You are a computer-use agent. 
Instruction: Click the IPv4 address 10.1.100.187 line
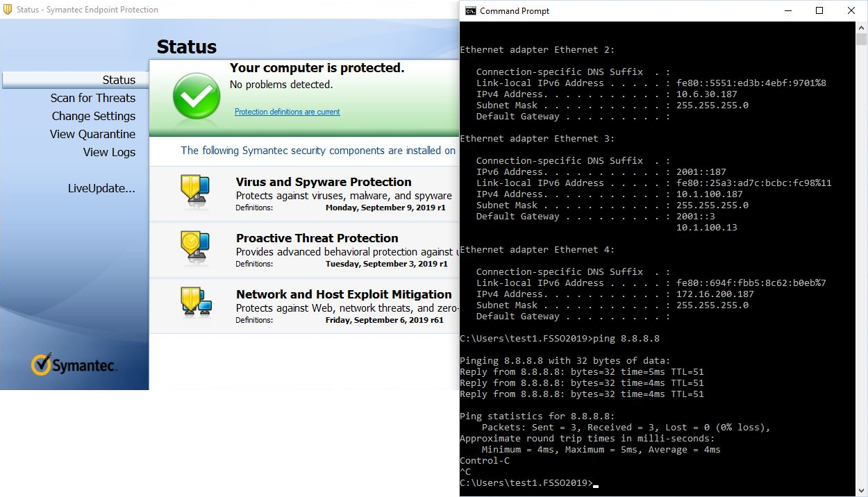pyautogui.click(x=610, y=194)
